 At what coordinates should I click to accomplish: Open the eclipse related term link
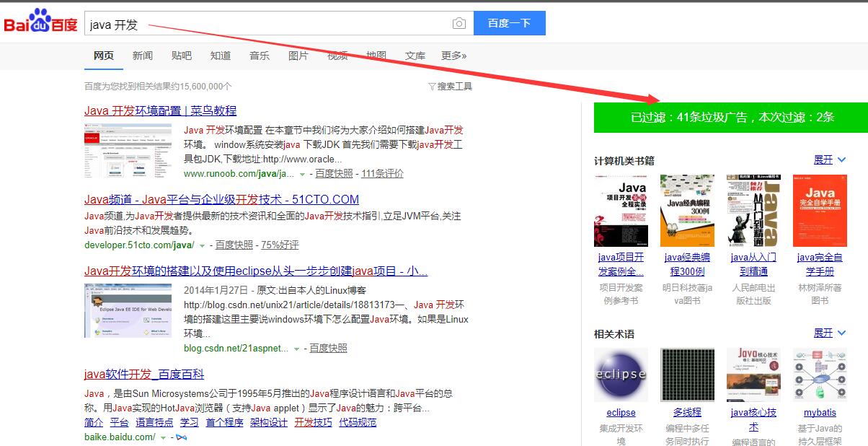[x=621, y=413]
